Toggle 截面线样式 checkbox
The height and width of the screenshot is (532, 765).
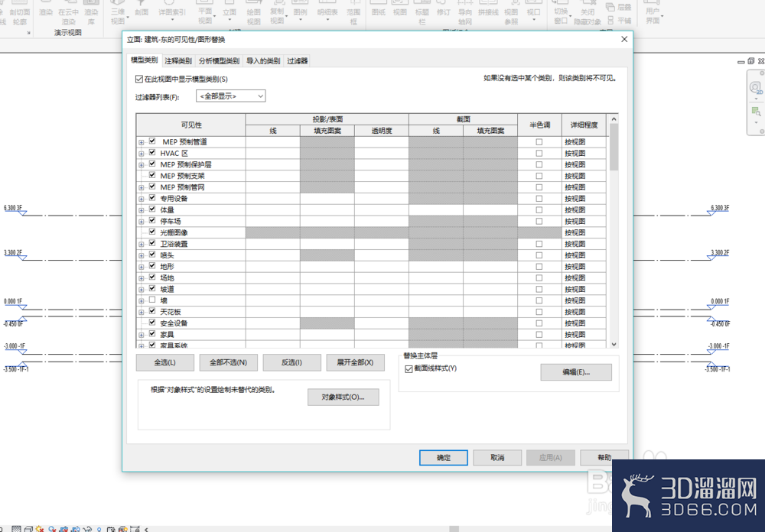click(409, 369)
